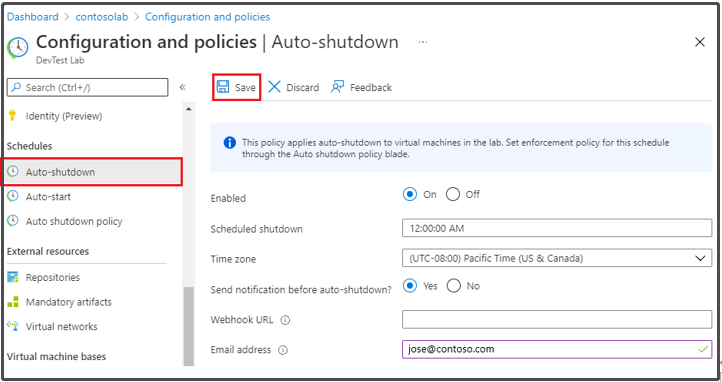Click the DevTest Lab clock icon by the title
Screen dimensions: 722x382
point(17,47)
